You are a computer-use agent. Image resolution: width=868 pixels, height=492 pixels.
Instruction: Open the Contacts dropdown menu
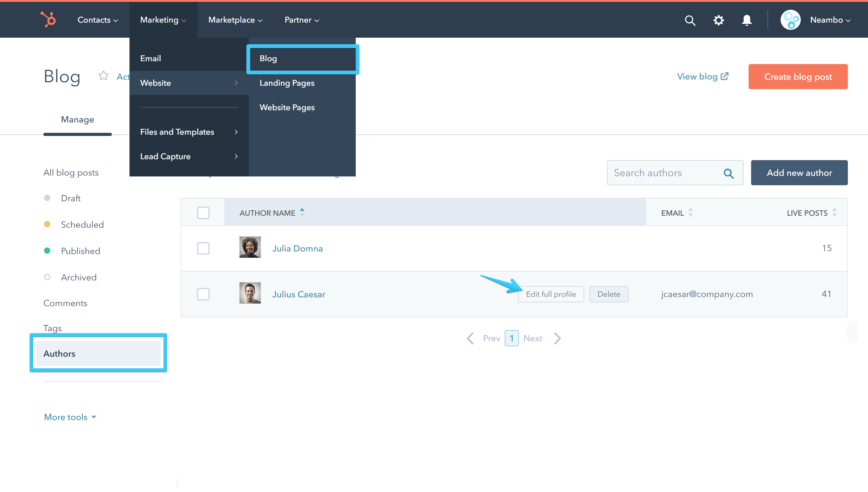(x=97, y=20)
